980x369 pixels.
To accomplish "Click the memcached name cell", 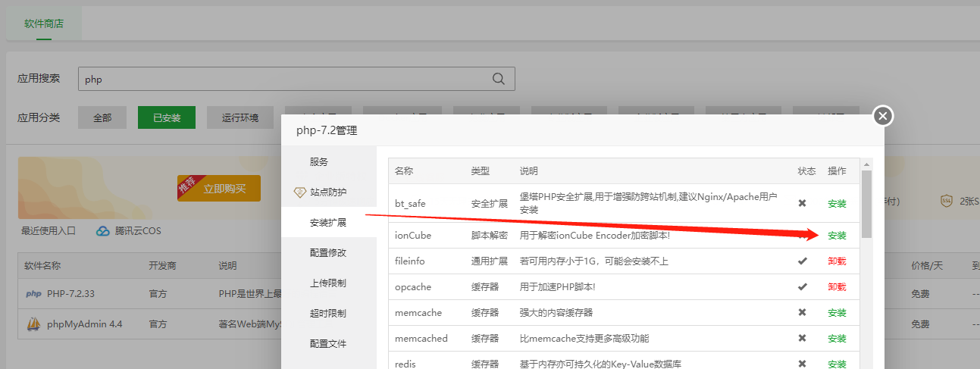I will [421, 339].
